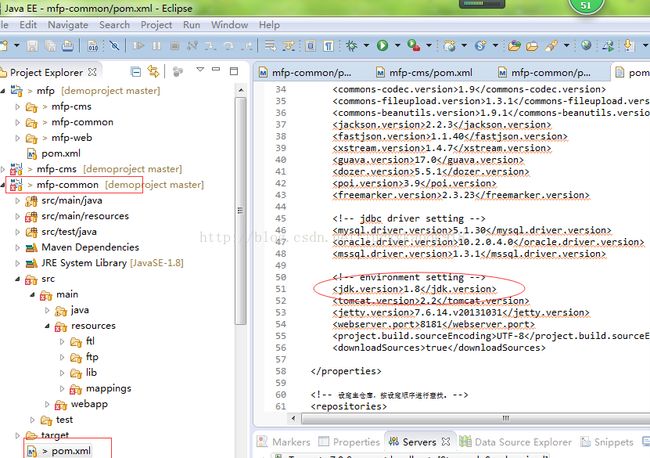Expand the mappings folder
The height and width of the screenshot is (458, 650).
(x=62, y=389)
